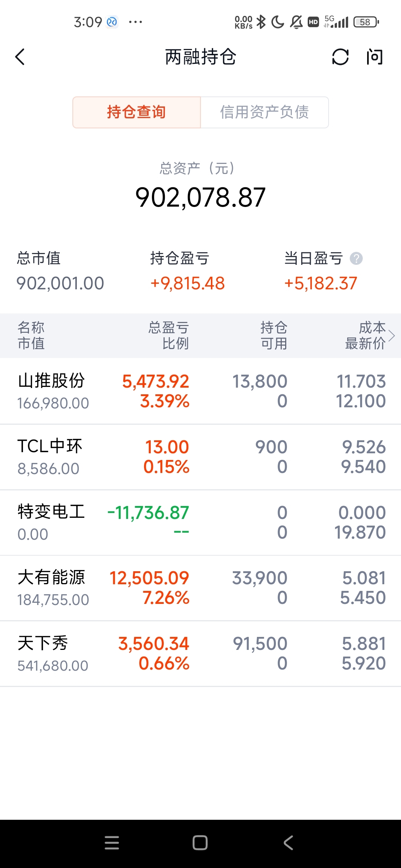Tap the battery indicator in status bar
401x868 pixels.
click(x=366, y=22)
